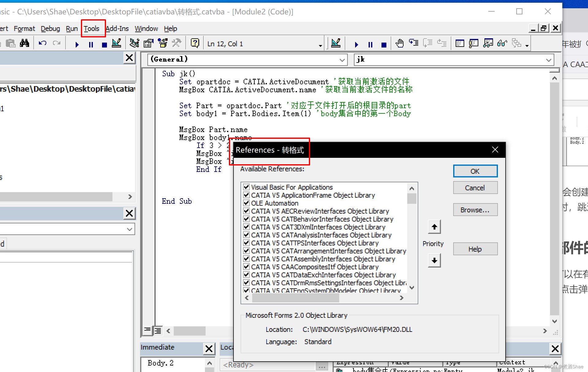The height and width of the screenshot is (372, 588).
Task: Open the Call Stack icon
Action: click(x=517, y=43)
